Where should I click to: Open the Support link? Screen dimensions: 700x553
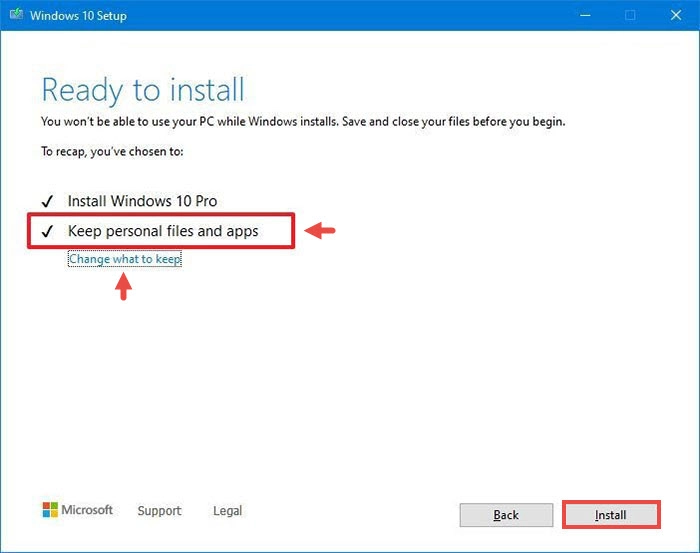(159, 511)
